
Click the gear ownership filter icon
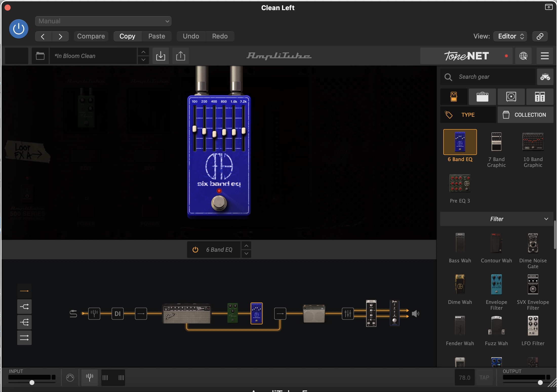(x=545, y=77)
